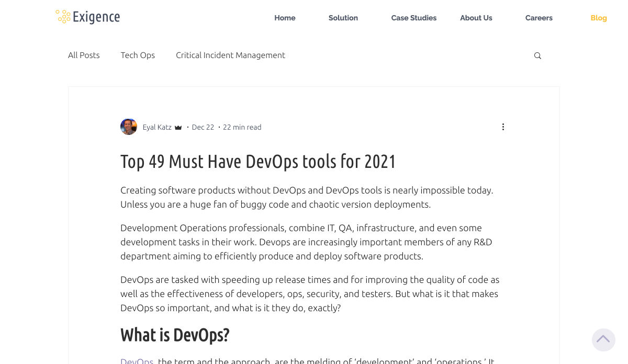Viewport: 628px width, 364px height.
Task: Click the paragraph starting 'Creating software products'
Action: (307, 197)
